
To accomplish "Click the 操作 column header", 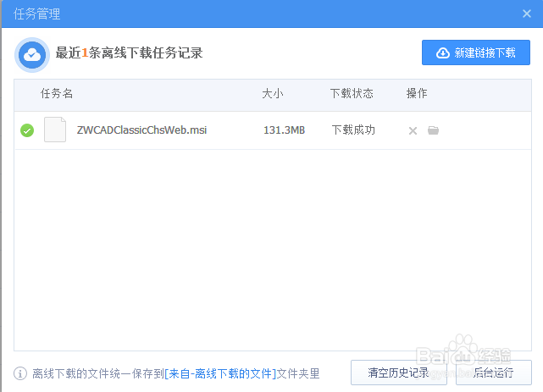I will [x=417, y=93].
